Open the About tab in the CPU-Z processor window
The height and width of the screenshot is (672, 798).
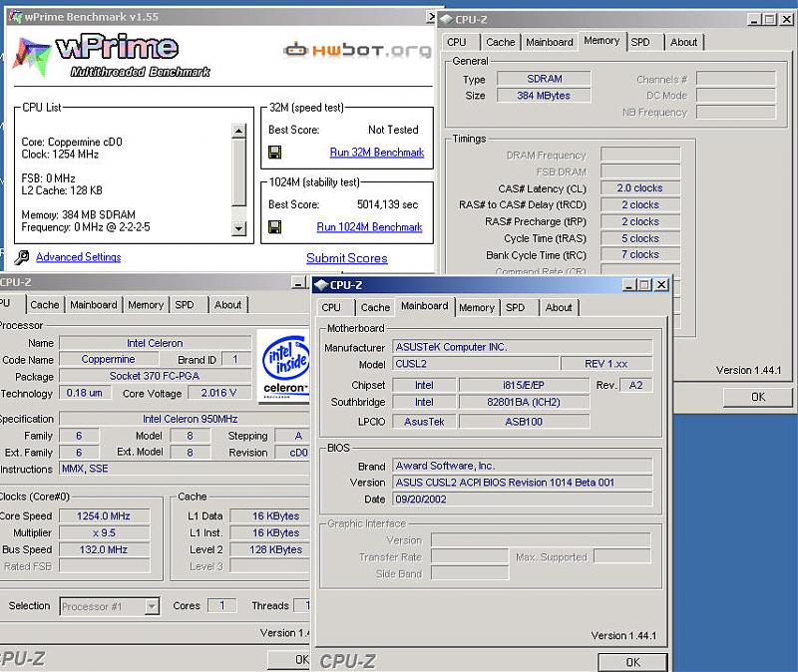pos(227,305)
